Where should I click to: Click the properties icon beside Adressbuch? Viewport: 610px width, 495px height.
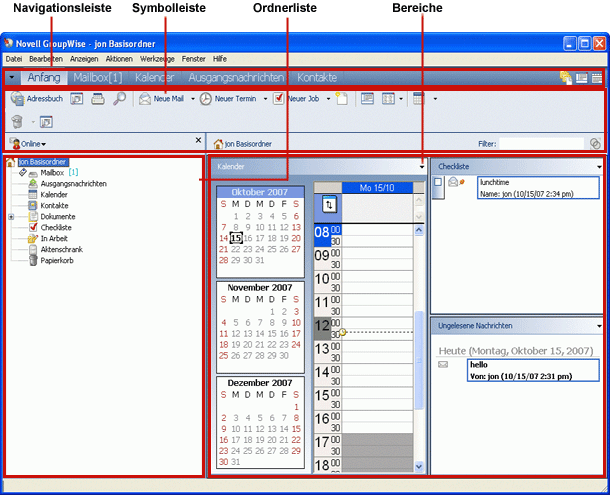coord(77,99)
